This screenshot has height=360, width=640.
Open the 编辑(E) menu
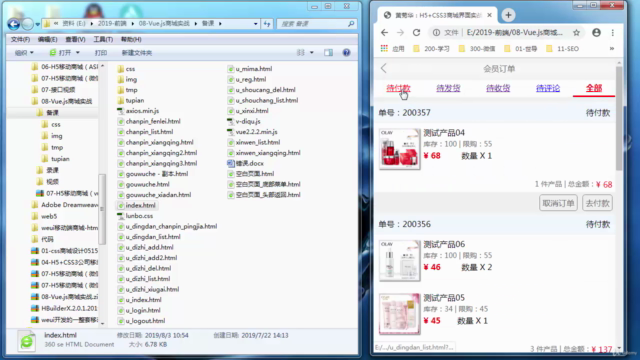pyautogui.click(x=47, y=39)
